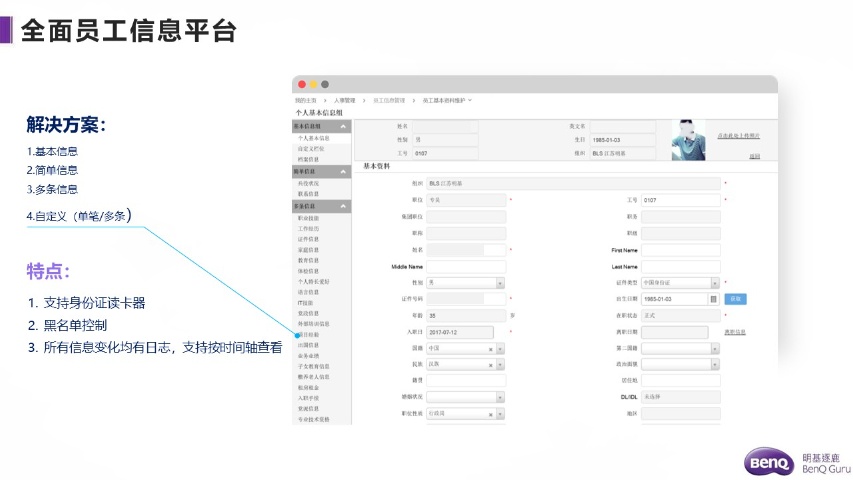Select IT技能 in sidebar
This screenshot has height=480, width=853.
coord(305,303)
